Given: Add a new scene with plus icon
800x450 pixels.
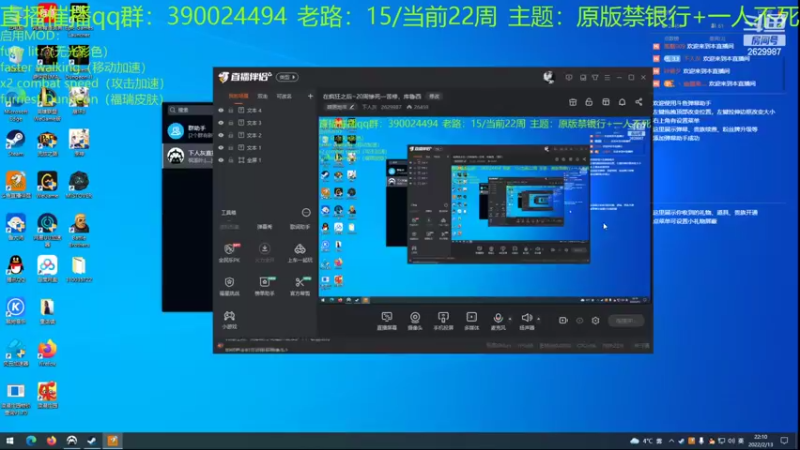Looking at the screenshot, I should [310, 96].
